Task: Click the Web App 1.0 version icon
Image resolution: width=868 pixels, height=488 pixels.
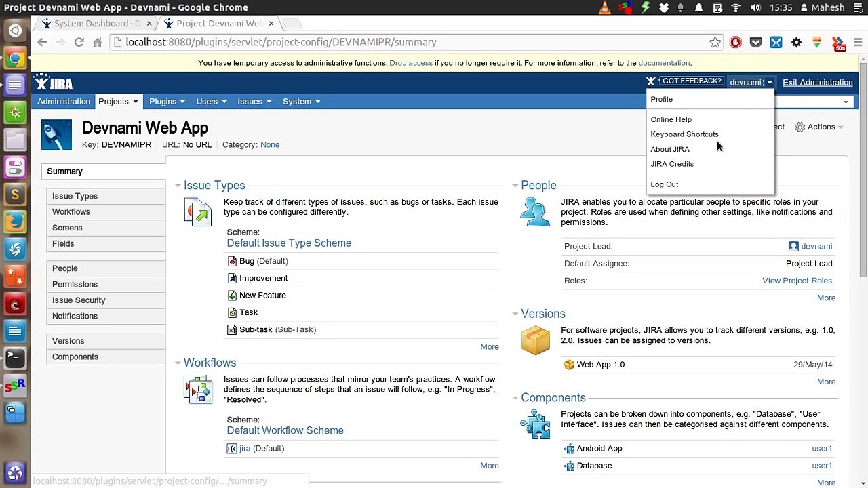Action: click(x=569, y=365)
